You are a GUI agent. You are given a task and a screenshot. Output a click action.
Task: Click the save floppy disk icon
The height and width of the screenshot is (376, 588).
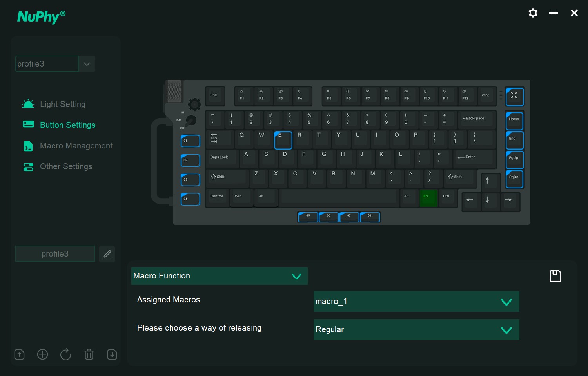555,276
